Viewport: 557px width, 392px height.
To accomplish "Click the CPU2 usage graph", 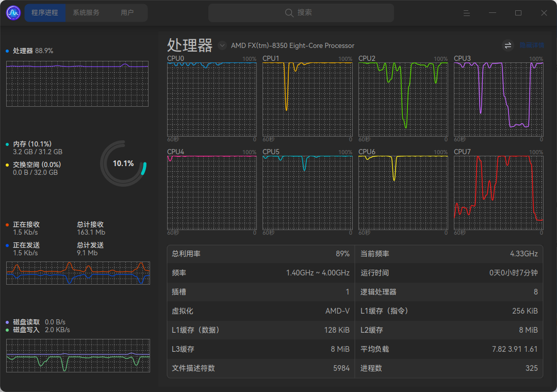I will (403, 100).
